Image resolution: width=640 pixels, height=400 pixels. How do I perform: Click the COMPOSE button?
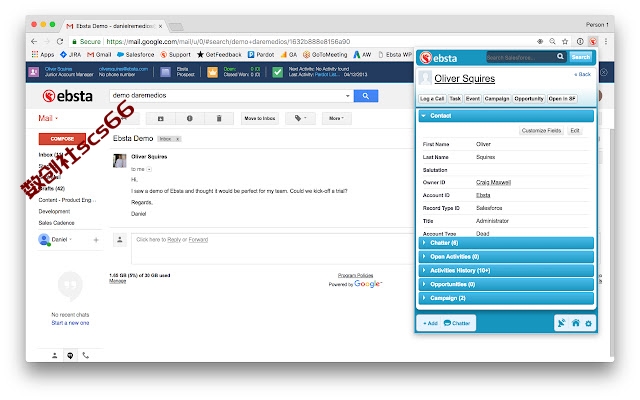[62, 139]
